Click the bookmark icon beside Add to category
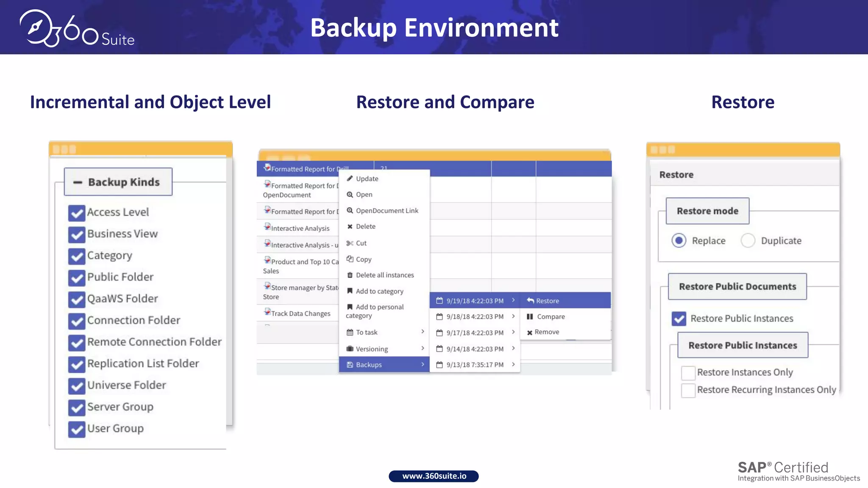This screenshot has height=488, width=868. click(350, 291)
